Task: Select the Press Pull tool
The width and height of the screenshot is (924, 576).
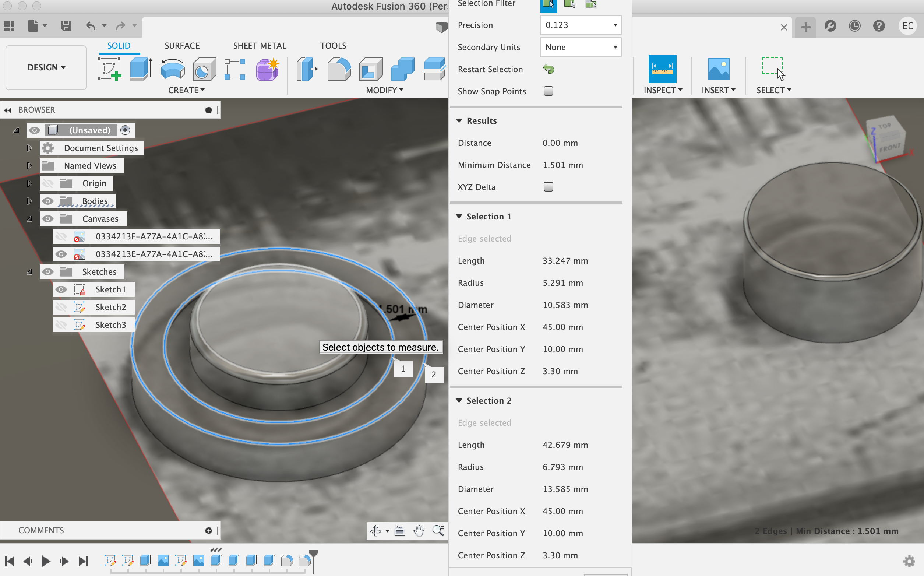Action: (x=307, y=69)
